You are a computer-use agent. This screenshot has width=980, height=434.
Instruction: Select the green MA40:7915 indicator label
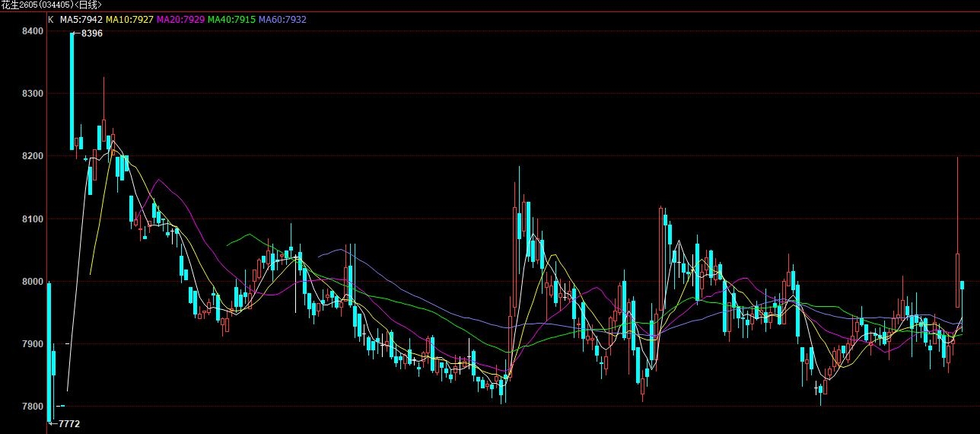(x=231, y=19)
